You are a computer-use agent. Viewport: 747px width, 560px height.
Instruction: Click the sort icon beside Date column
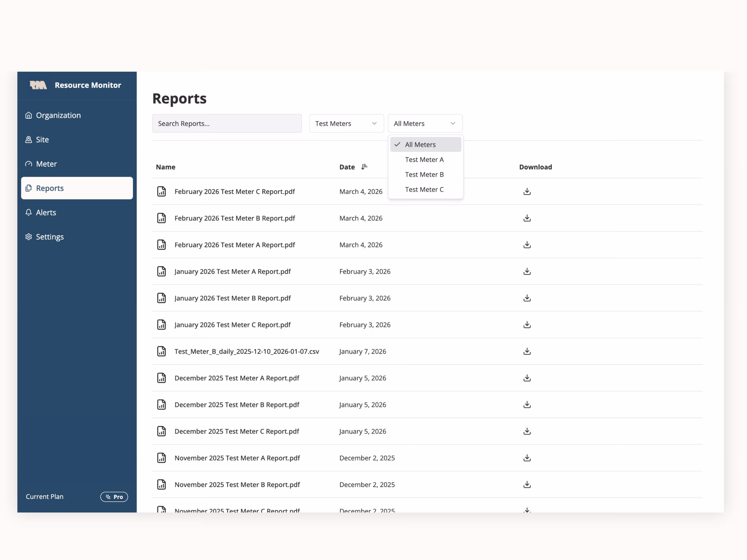click(x=365, y=167)
